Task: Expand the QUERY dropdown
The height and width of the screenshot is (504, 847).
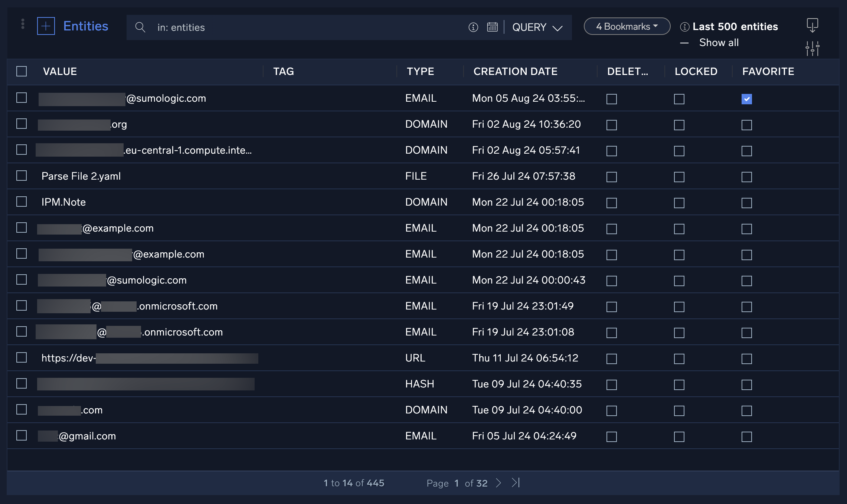Action: 537,27
